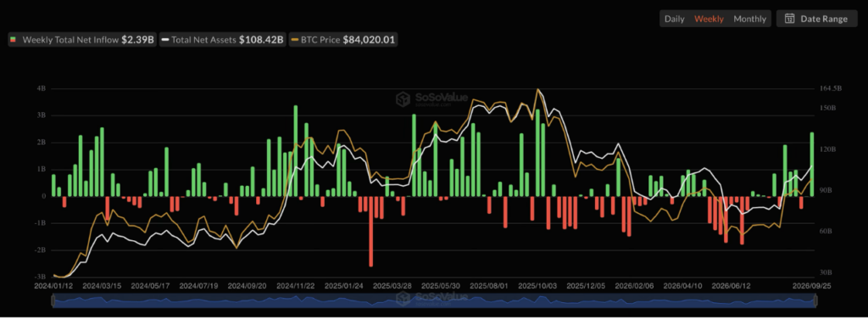Screen dimensions: 868x320
Task: Click the 2024/07/19 axis date label
Action: [198, 286]
